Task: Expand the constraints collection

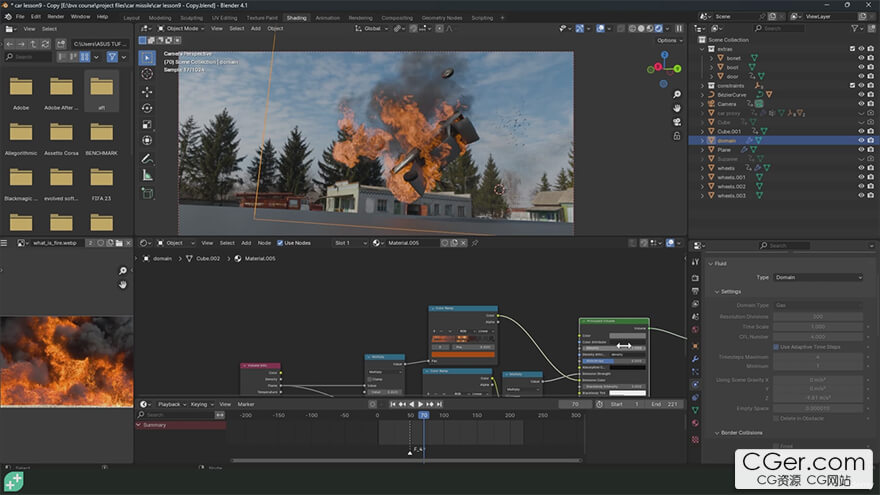Action: [702, 86]
